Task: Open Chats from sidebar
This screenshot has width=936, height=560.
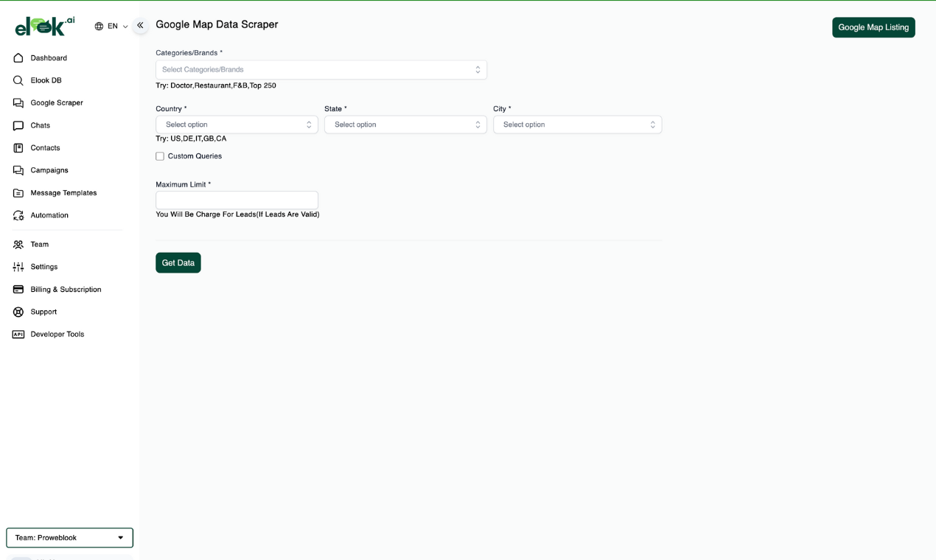Action: click(x=41, y=125)
